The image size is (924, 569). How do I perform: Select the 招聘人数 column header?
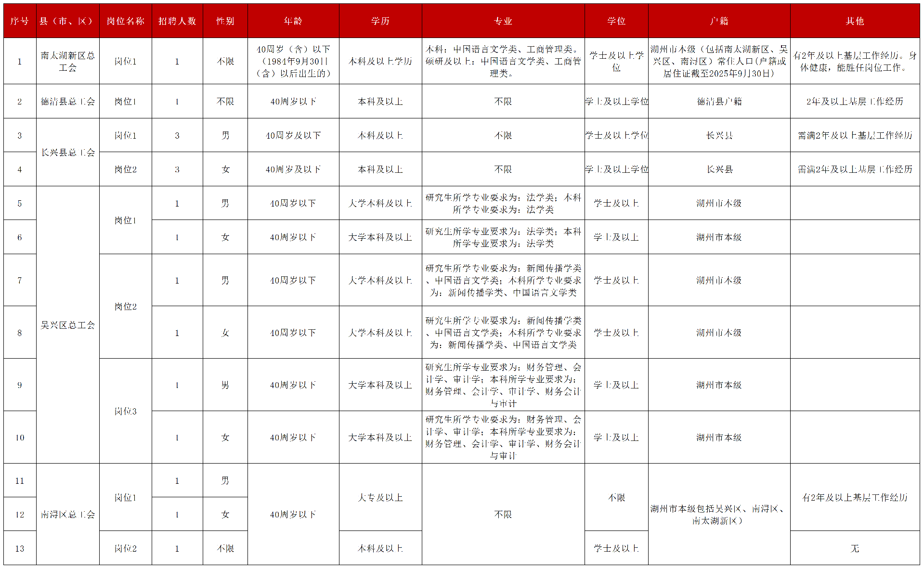(x=177, y=21)
